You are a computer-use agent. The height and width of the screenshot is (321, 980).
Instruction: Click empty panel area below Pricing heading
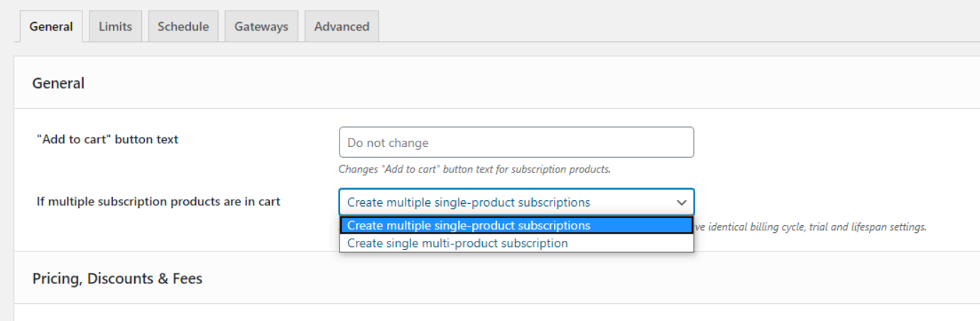(497, 313)
